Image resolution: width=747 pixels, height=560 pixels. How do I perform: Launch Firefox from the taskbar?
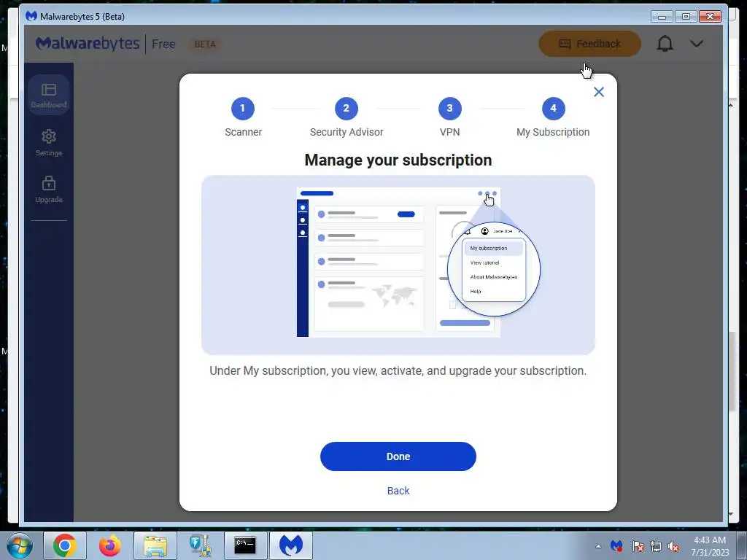110,545
